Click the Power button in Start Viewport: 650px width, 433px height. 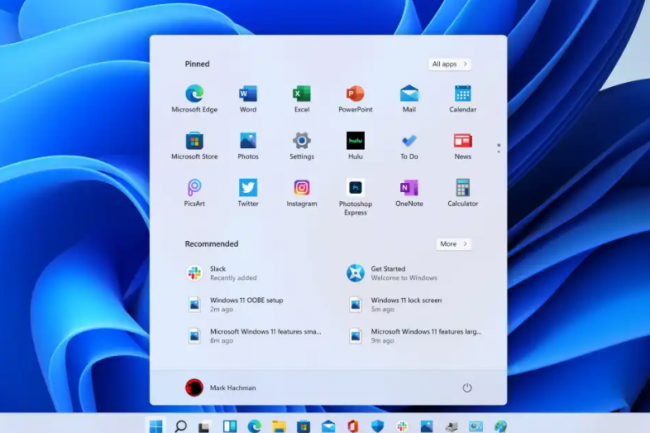[x=467, y=388]
